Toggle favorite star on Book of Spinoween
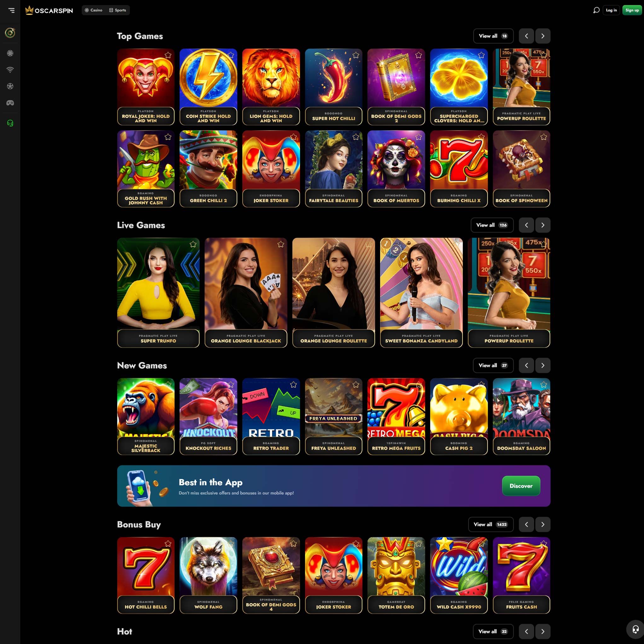The height and width of the screenshot is (644, 644). (x=544, y=137)
